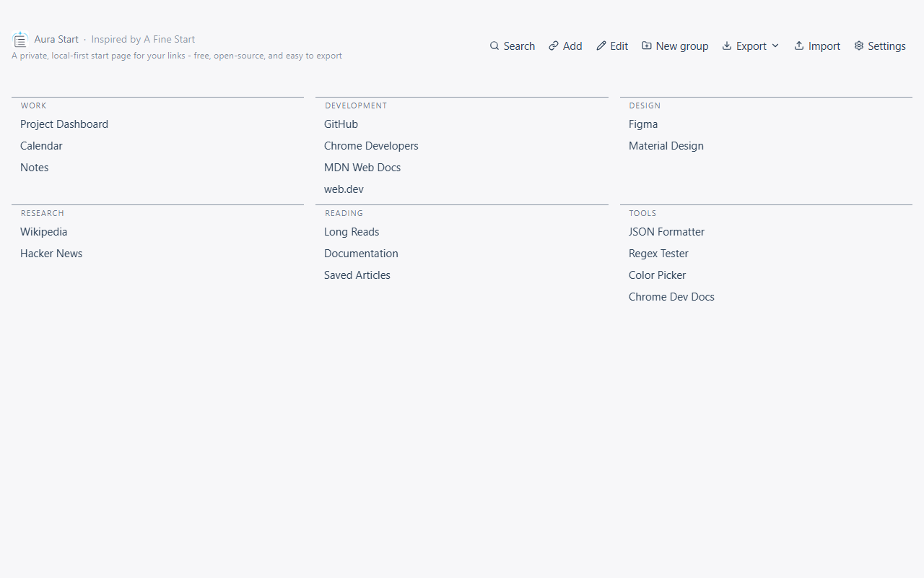Image resolution: width=924 pixels, height=578 pixels.
Task: Open the Long Reads link
Action: (x=352, y=232)
